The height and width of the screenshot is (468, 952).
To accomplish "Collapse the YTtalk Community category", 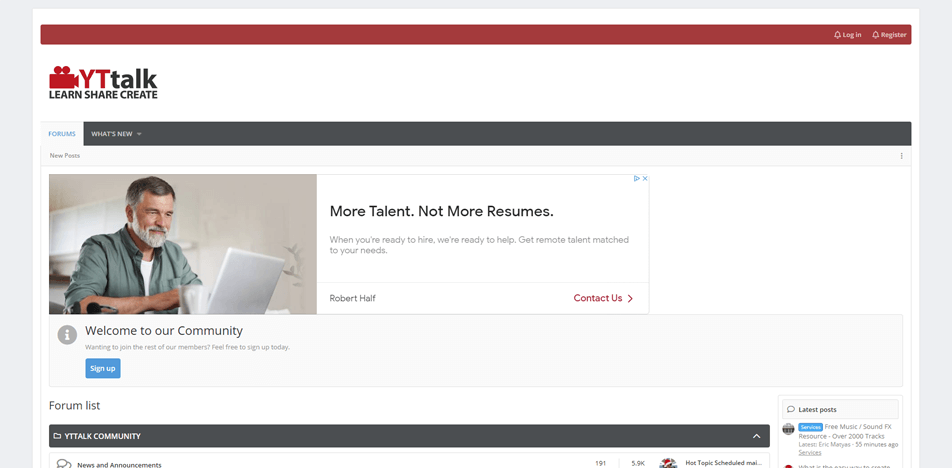I will (756, 436).
